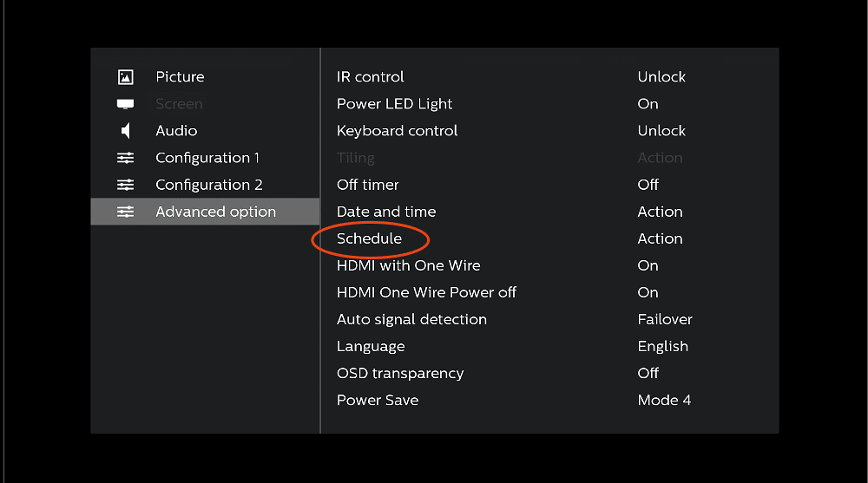Change the Language English value
The height and width of the screenshot is (483, 868).
coord(662,346)
